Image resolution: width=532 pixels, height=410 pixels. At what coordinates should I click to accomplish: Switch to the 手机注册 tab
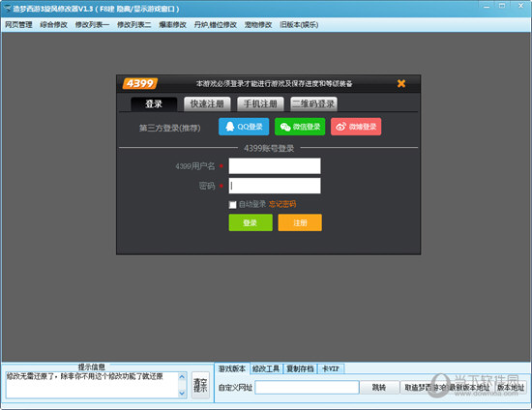tap(260, 103)
